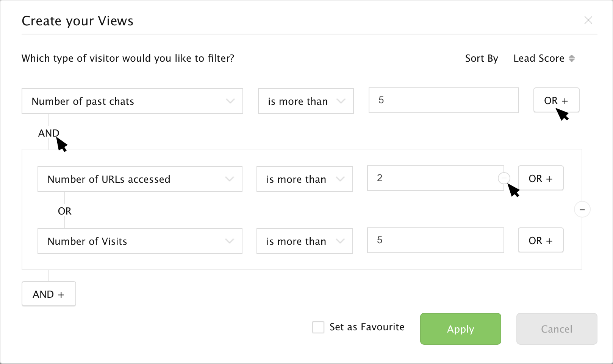Tick the Set as Favourite checkbox
The width and height of the screenshot is (613, 364).
[318, 327]
